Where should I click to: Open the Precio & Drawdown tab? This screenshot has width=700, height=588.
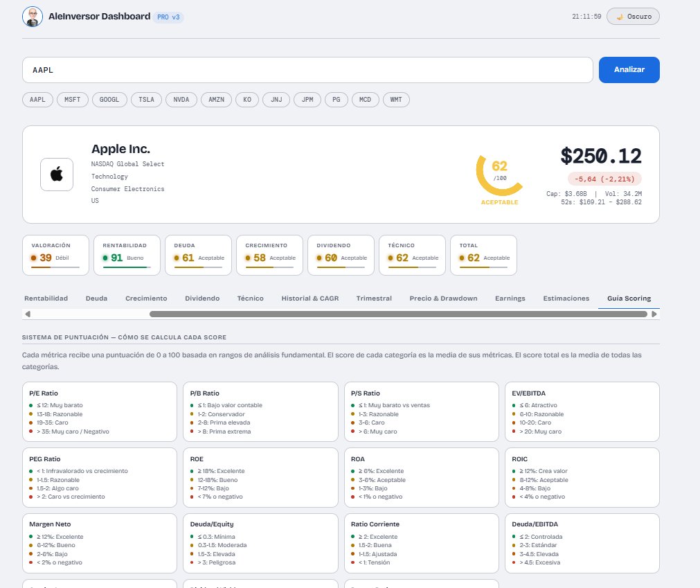443,299
